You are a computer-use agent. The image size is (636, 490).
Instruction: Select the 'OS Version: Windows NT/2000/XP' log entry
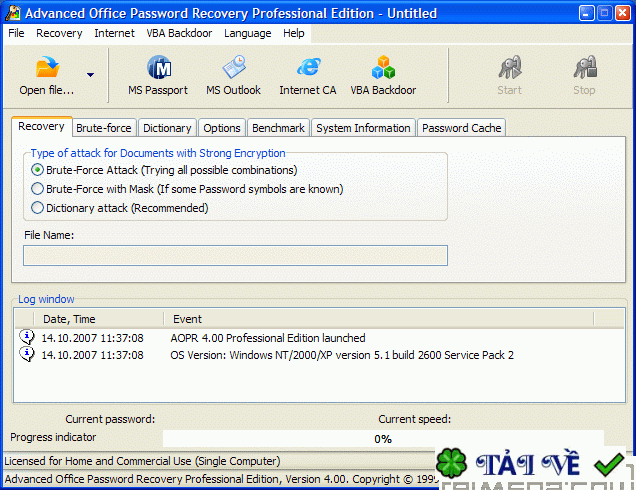click(342, 355)
